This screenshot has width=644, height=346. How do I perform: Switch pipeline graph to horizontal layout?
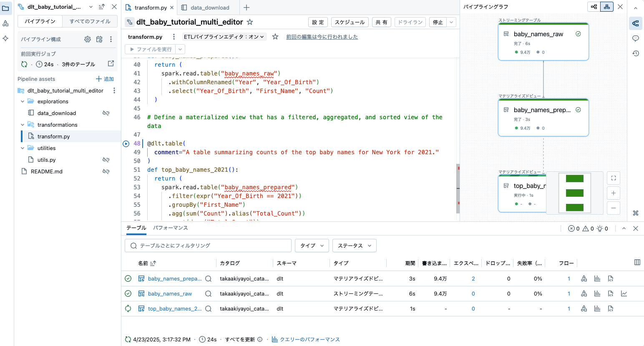coord(594,7)
